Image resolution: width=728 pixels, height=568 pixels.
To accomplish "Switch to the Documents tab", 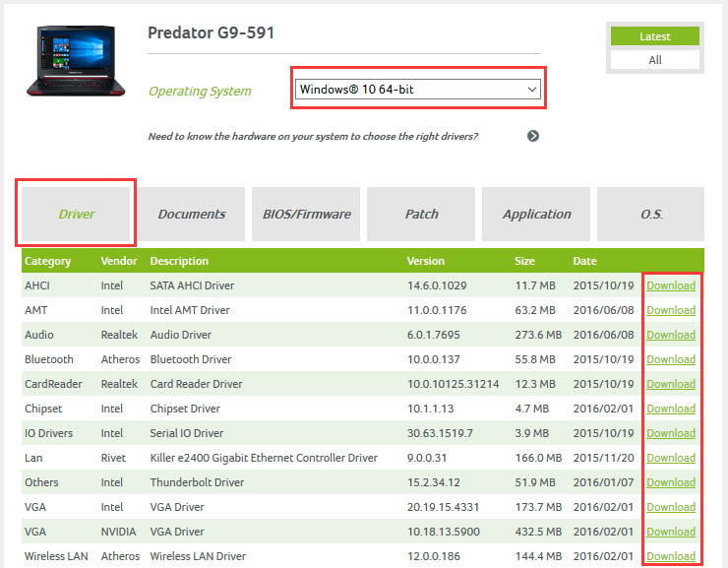I will pos(191,214).
